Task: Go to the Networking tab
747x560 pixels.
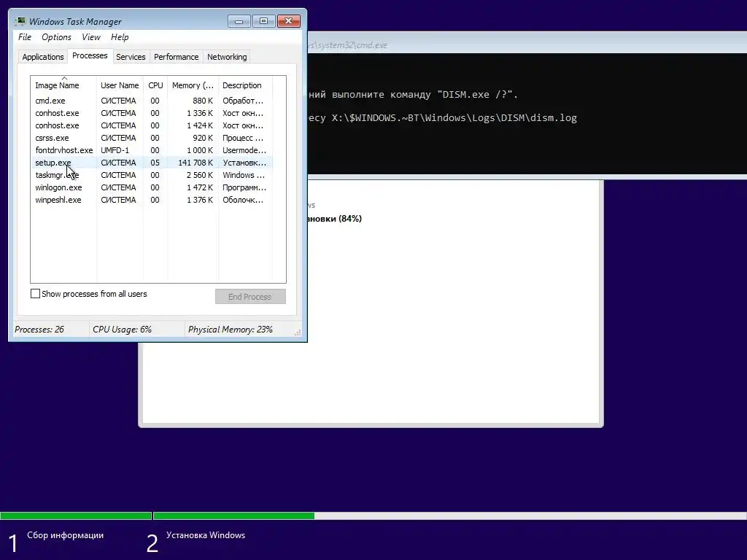Action: pos(227,57)
